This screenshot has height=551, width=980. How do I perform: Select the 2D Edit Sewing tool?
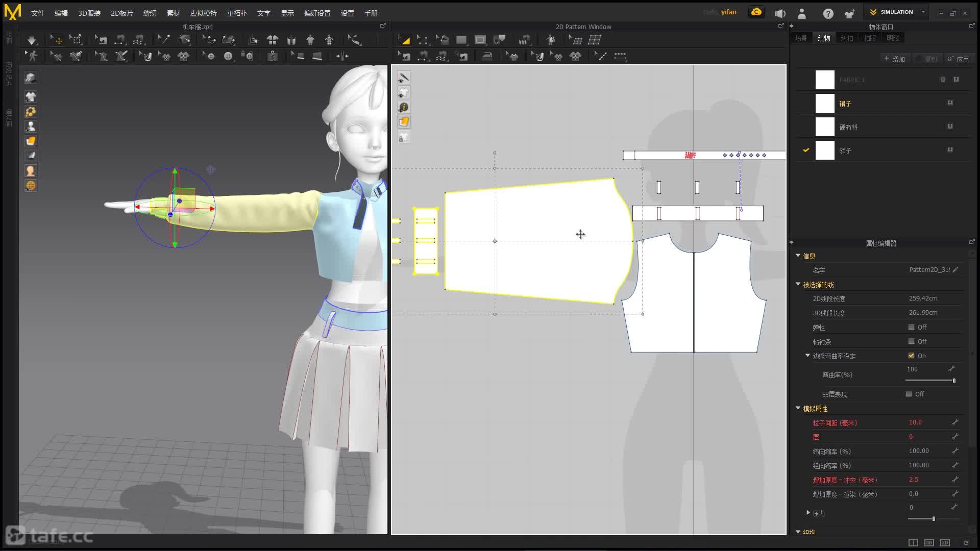(404, 56)
